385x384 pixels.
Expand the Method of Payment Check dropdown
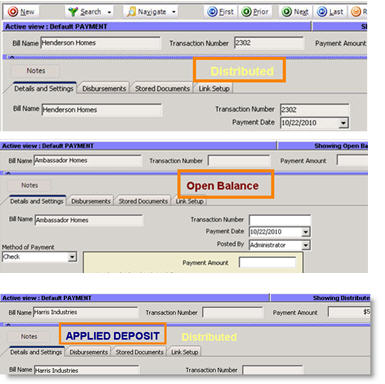(72, 257)
